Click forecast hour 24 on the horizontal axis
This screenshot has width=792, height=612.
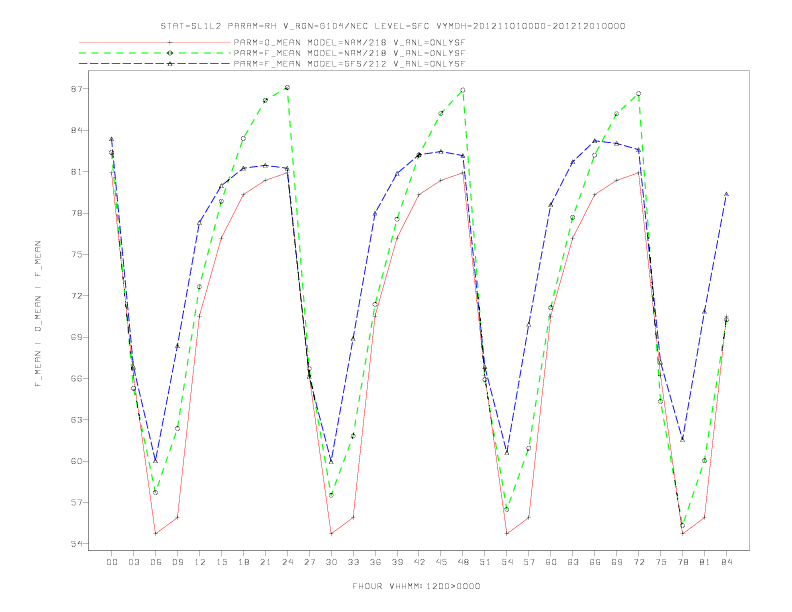[x=287, y=562]
